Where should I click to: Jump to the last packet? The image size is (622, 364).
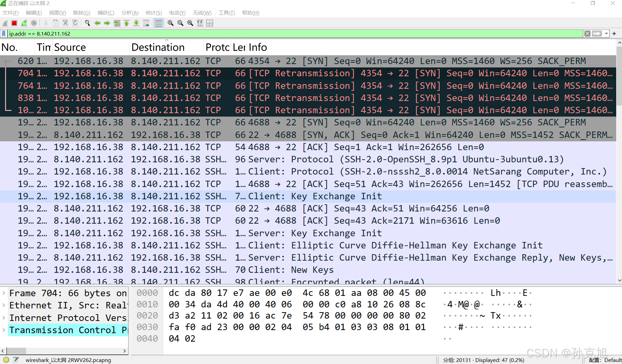[136, 23]
